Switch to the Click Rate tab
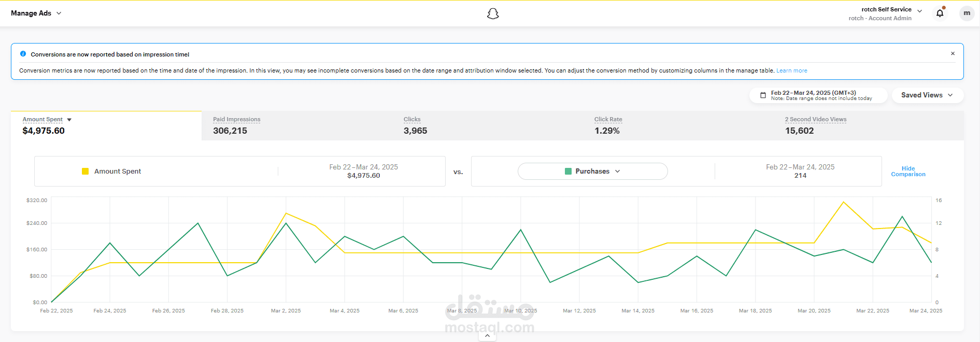980x342 pixels. click(678, 125)
